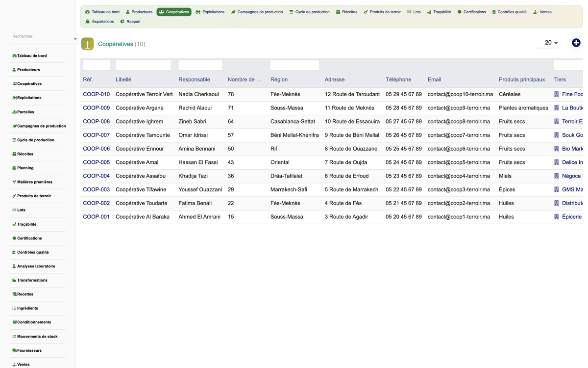Image resolution: width=588 pixels, height=368 pixels.
Task: Click the phone number 05 22 45 67 89
Action: click(x=404, y=189)
